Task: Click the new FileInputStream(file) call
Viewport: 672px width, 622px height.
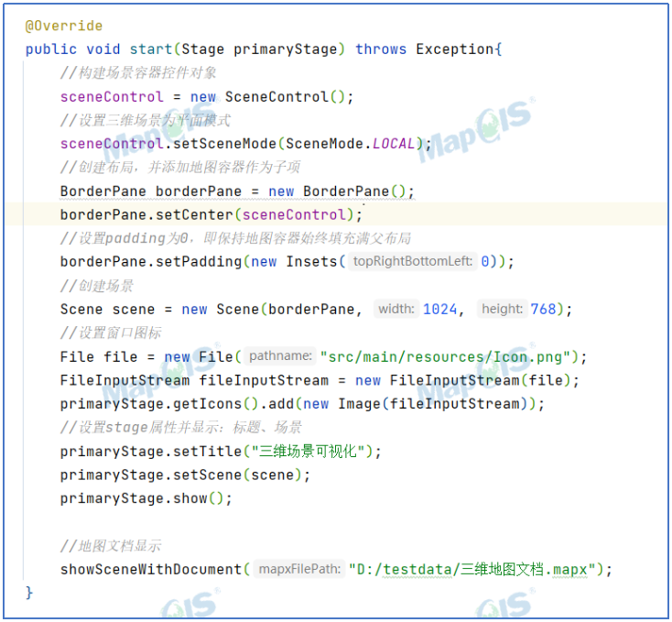Action: click(x=467, y=380)
